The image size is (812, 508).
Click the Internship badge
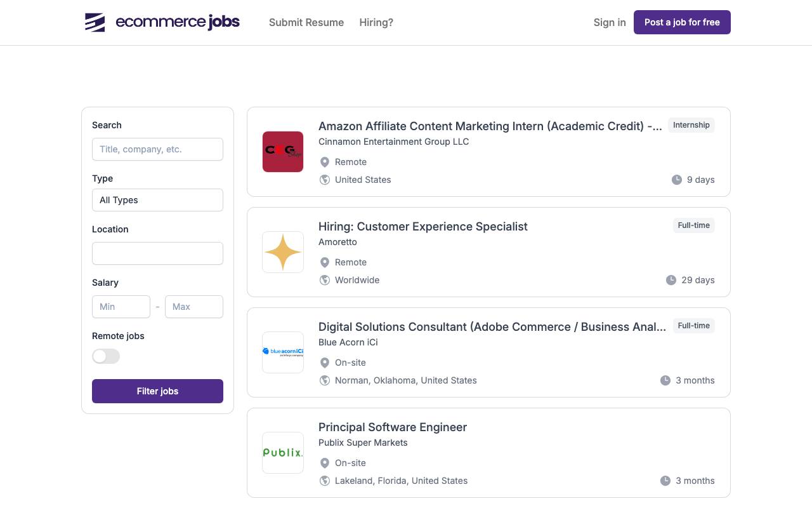pyautogui.click(x=691, y=125)
